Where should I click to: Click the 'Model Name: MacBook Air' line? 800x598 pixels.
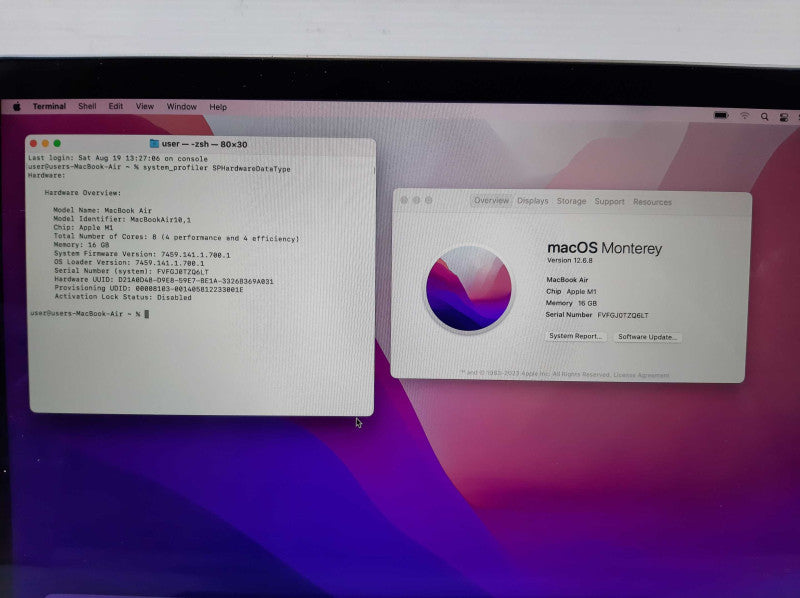point(103,210)
